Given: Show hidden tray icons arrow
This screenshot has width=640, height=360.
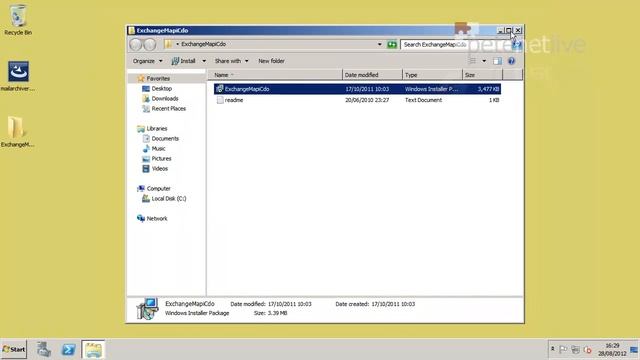Looking at the screenshot, I should [553, 349].
